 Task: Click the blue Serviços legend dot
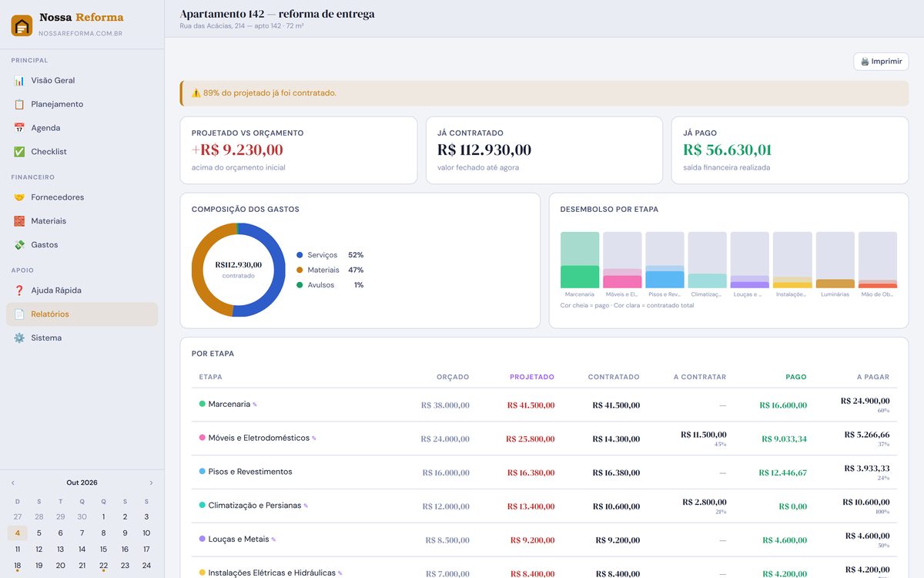click(x=300, y=255)
